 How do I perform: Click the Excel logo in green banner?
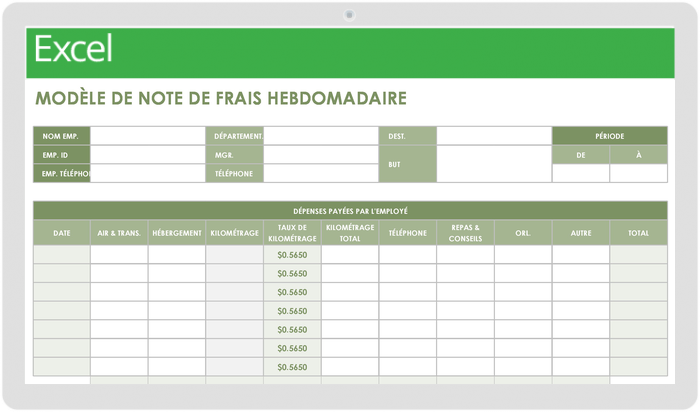(x=73, y=49)
